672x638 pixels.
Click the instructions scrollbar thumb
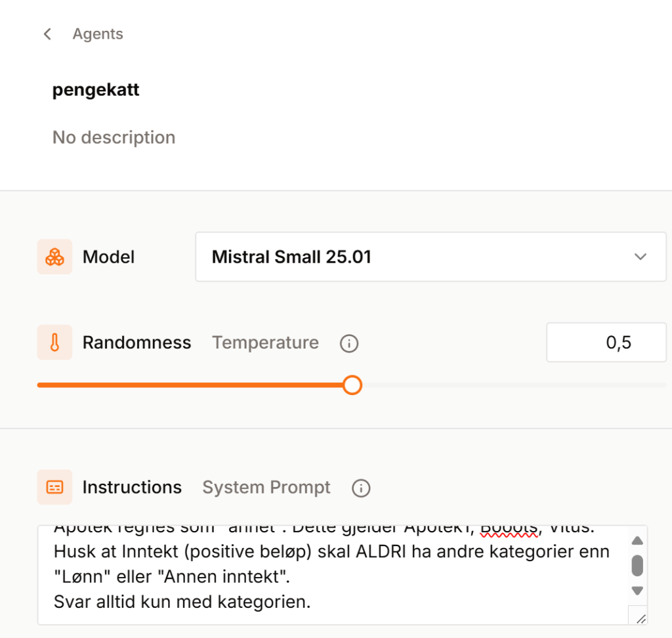[637, 564]
